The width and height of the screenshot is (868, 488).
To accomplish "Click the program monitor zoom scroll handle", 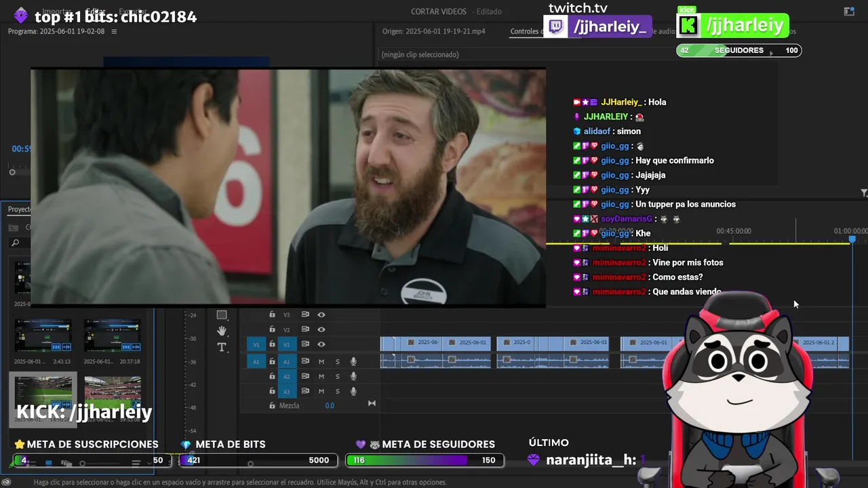I will (x=12, y=172).
